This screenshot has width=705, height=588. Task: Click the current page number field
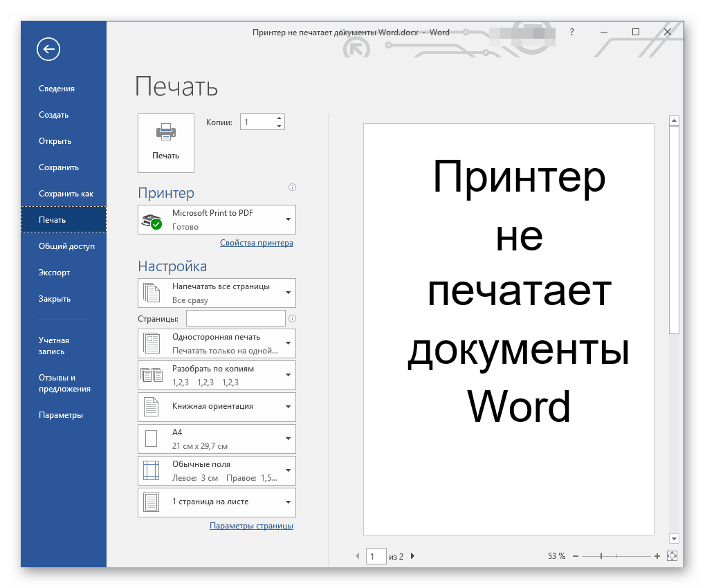pyautogui.click(x=376, y=557)
